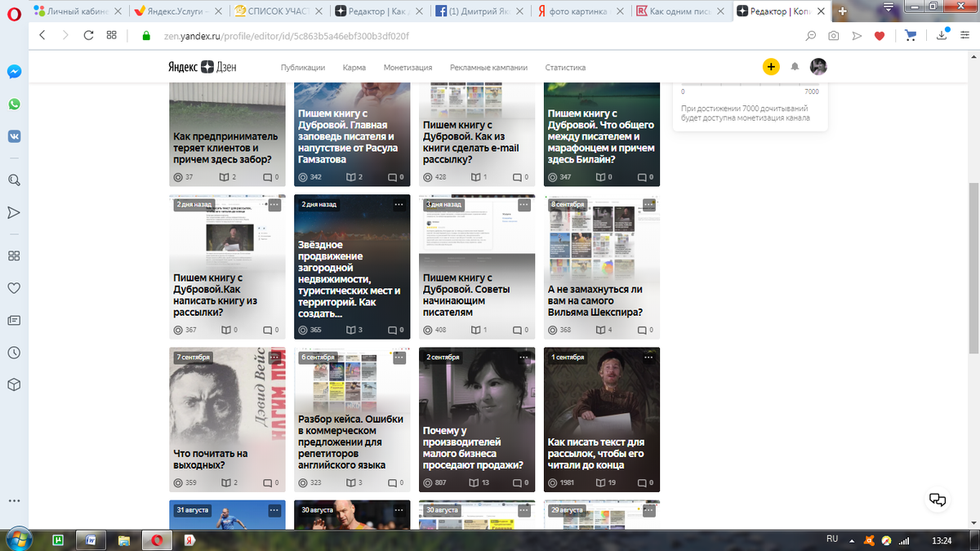The image size is (980, 551).
Task: Click the yellow plus create publication button
Action: (771, 67)
